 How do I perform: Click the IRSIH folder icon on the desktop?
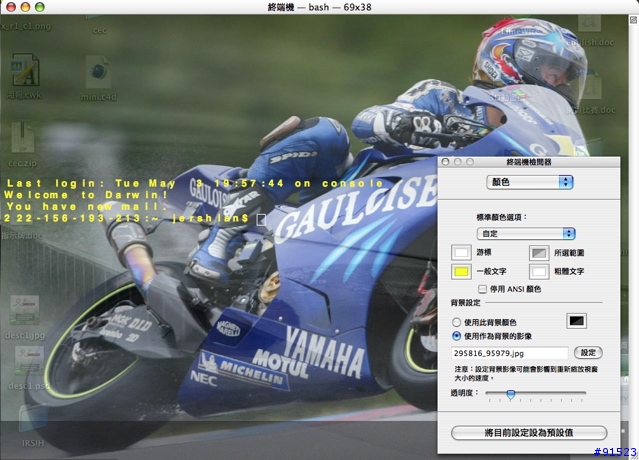pyautogui.click(x=33, y=420)
